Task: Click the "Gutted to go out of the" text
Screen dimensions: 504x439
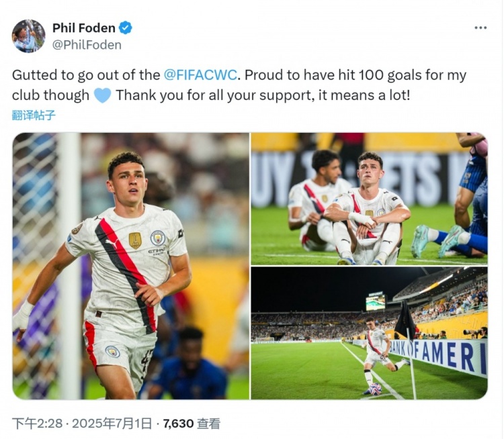Action: point(86,75)
